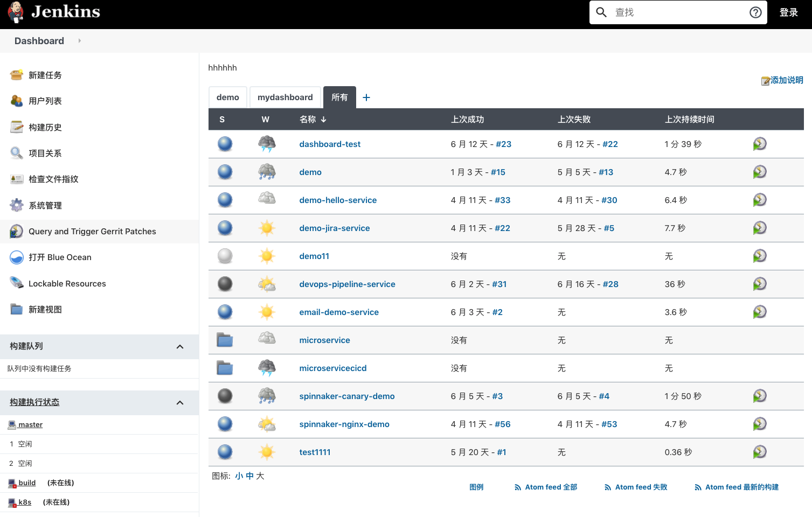Schedule a build for spinnaker-canary-demo
Viewport: 812px width, 517px height.
point(760,396)
